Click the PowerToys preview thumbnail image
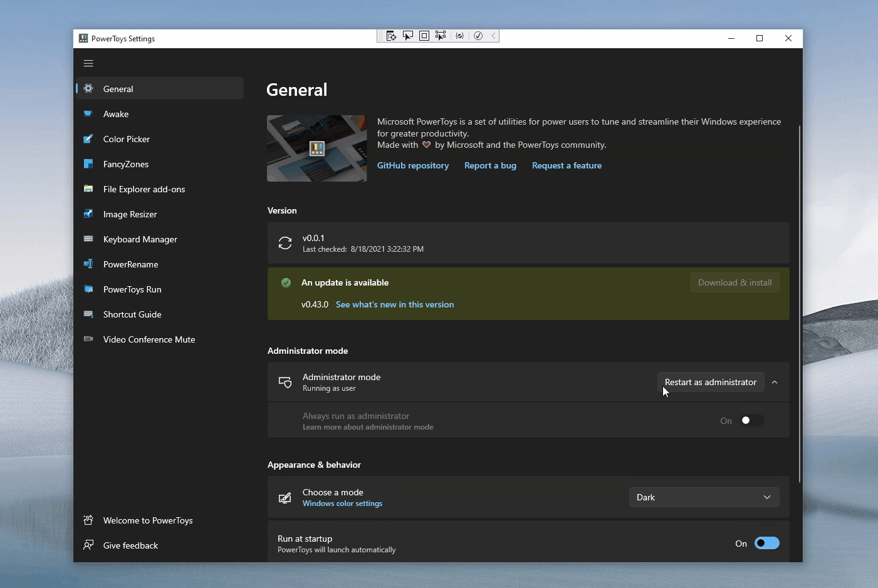Screen dimensions: 878x588 (317, 148)
